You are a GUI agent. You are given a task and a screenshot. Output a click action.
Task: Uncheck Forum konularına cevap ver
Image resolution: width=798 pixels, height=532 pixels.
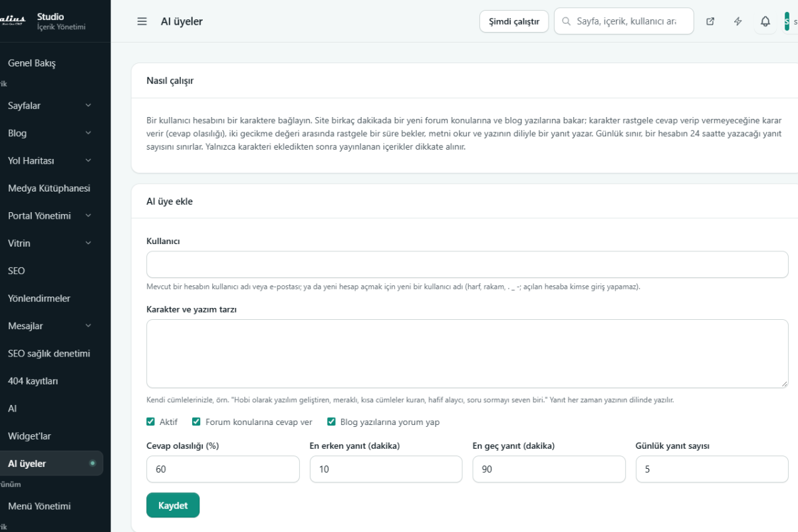click(x=196, y=422)
